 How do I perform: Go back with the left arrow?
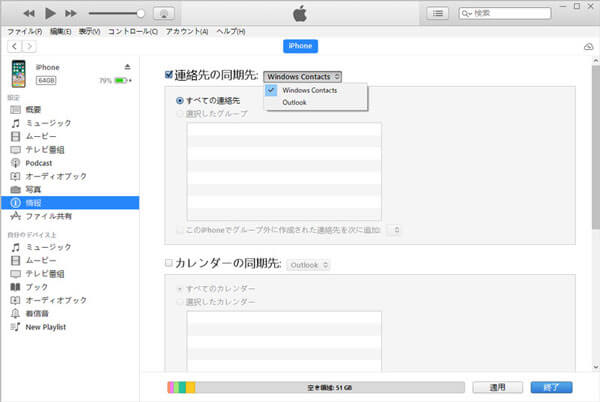pyautogui.click(x=15, y=46)
